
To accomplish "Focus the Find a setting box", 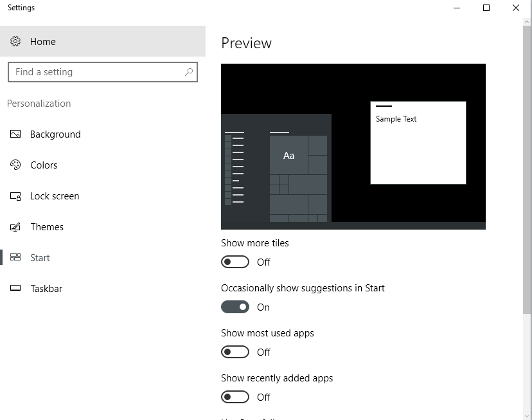I will [103, 72].
